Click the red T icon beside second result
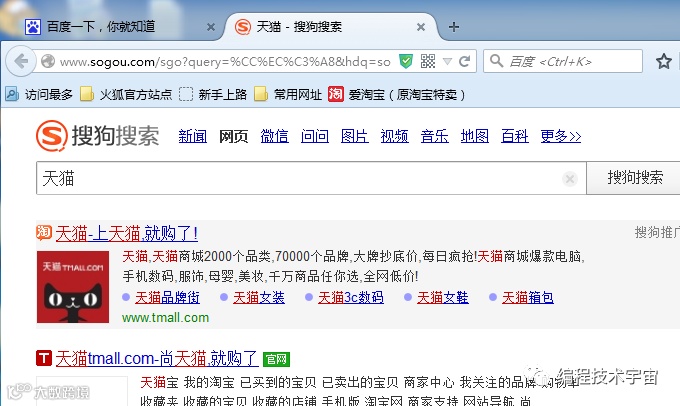Screen dimensions: 680x406 point(44,358)
